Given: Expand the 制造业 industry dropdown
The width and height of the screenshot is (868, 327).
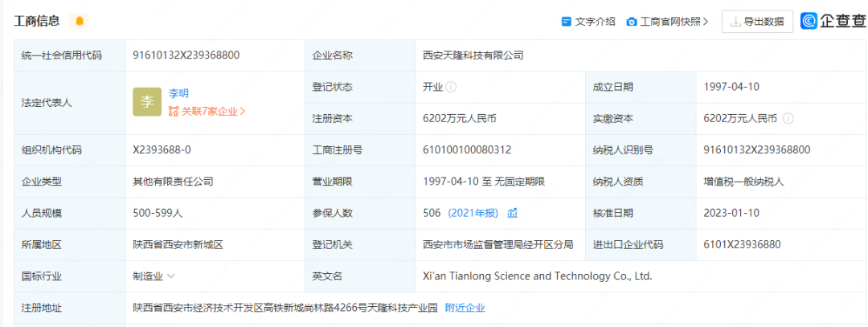Looking at the screenshot, I should pos(171,276).
